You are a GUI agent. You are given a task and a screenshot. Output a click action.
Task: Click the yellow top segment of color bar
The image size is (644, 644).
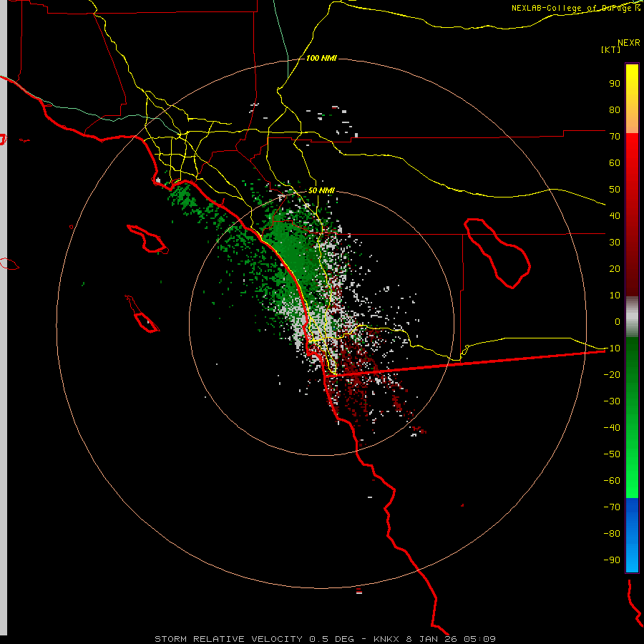632,99
